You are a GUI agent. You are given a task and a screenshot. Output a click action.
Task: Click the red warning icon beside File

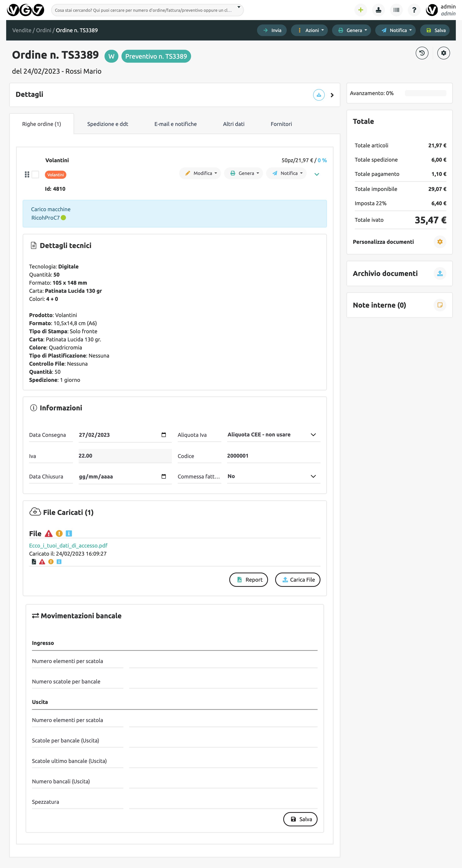click(49, 533)
